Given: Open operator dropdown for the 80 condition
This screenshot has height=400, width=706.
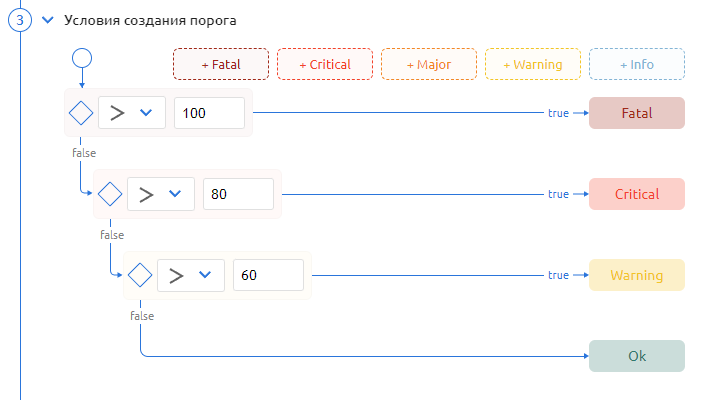Looking at the screenshot, I should point(160,194).
